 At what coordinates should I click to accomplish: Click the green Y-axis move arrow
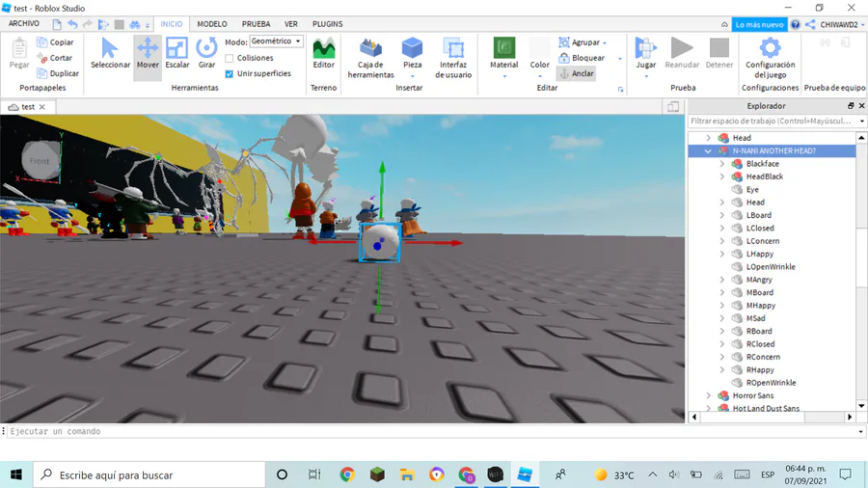(x=382, y=188)
